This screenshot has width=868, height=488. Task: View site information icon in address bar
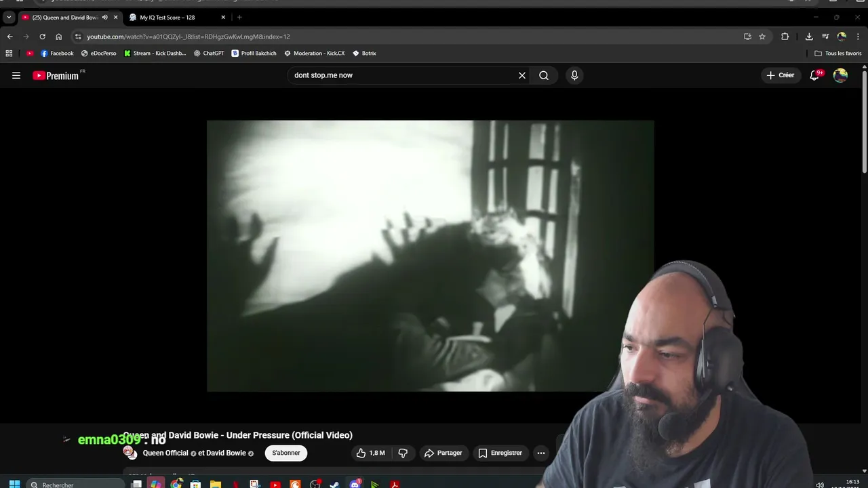(x=78, y=37)
